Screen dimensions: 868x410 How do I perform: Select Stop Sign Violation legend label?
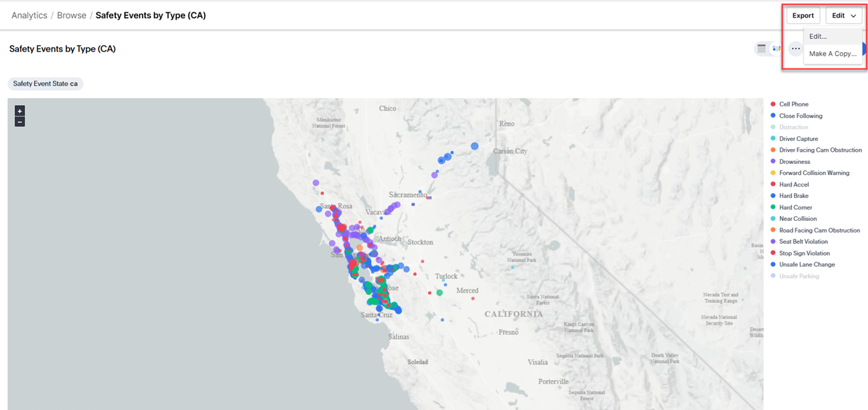[804, 253]
